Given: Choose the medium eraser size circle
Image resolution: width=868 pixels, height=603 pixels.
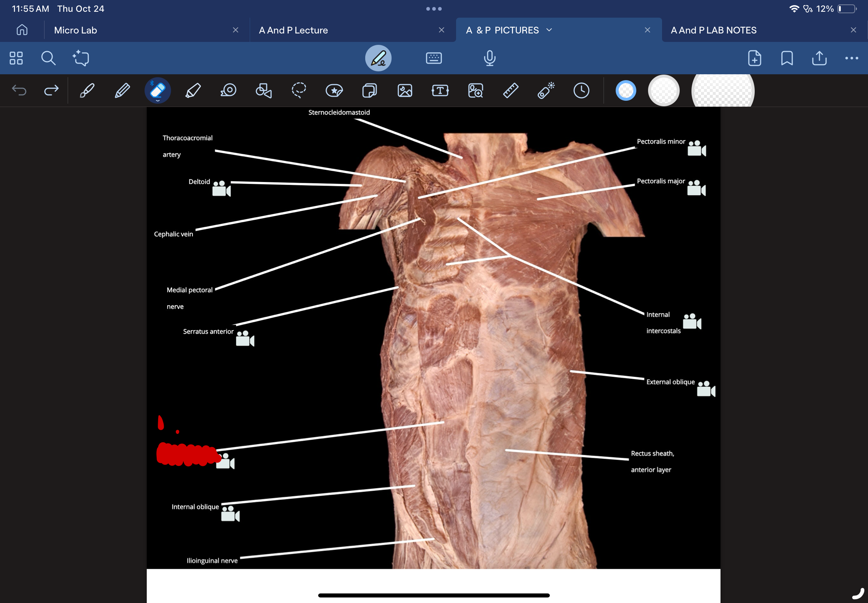Looking at the screenshot, I should coord(664,91).
